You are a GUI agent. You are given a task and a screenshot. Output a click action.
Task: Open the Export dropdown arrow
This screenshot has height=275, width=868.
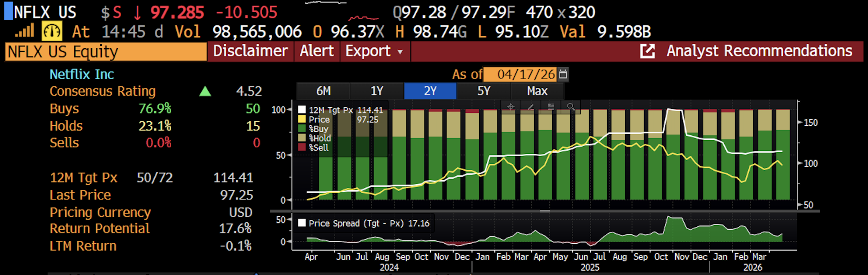[400, 52]
